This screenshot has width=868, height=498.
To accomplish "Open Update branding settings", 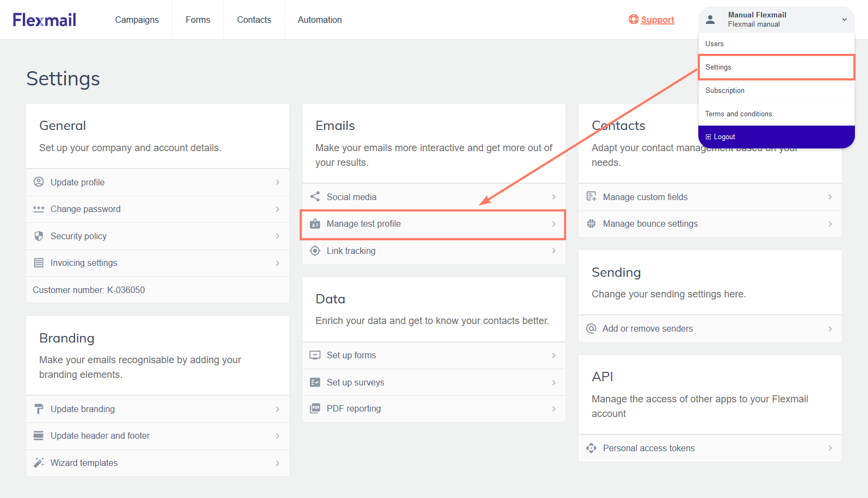I will (158, 409).
